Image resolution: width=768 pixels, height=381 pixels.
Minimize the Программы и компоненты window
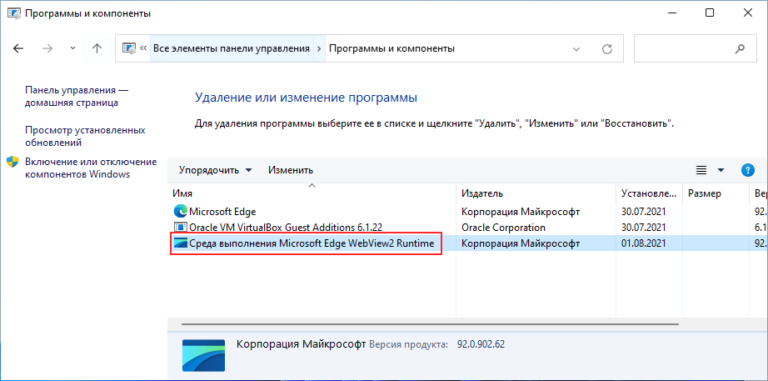pyautogui.click(x=671, y=13)
